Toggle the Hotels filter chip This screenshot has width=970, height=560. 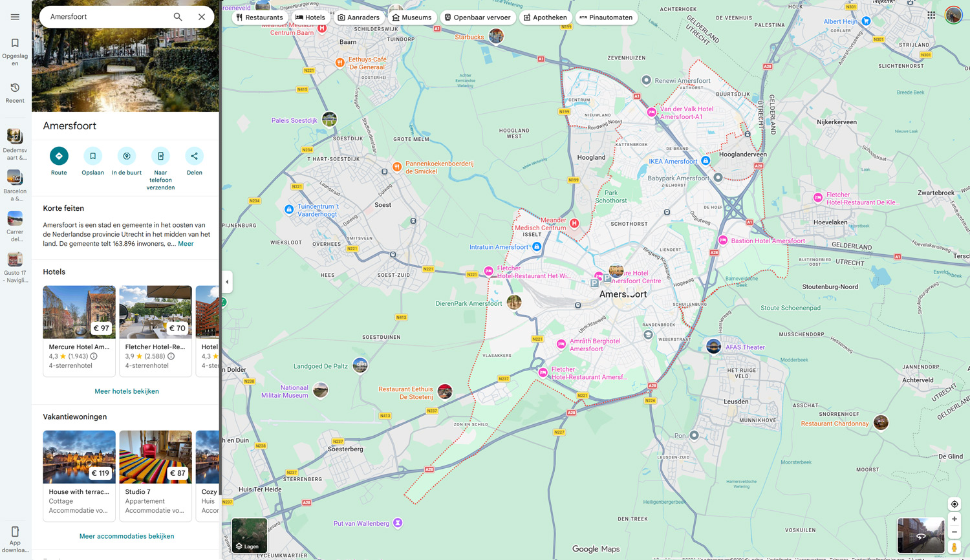tap(310, 17)
